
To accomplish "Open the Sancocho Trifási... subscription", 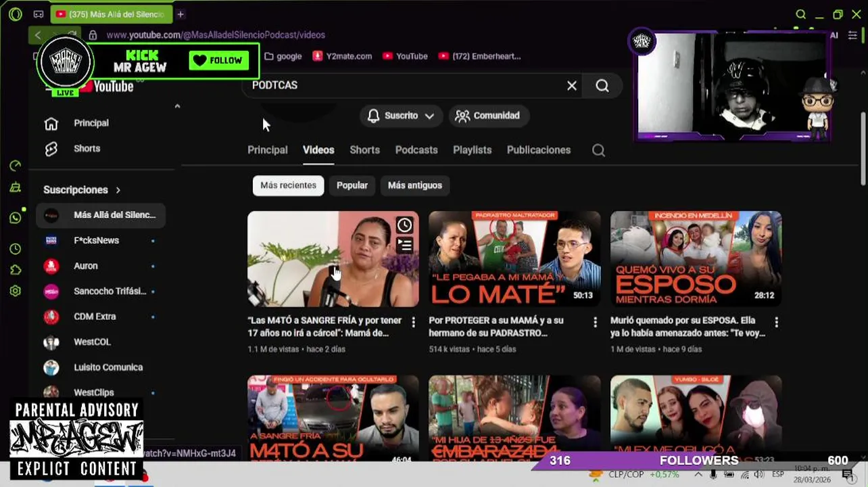I will [101, 291].
